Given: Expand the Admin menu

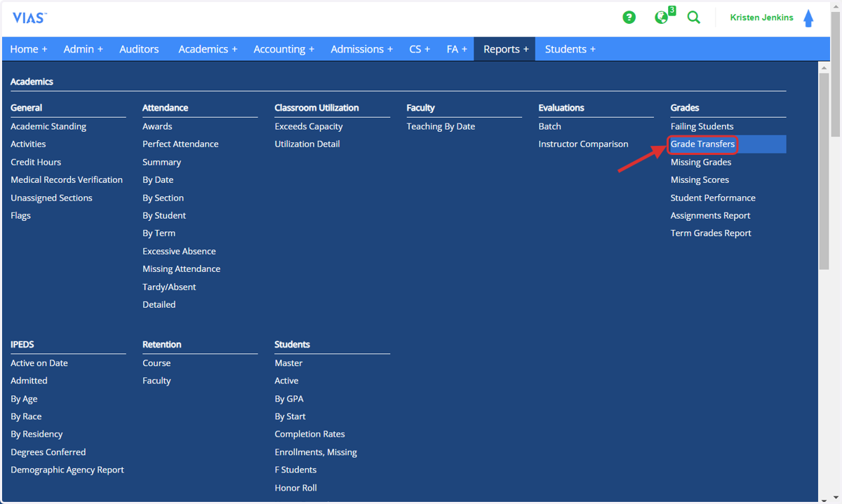Looking at the screenshot, I should pos(83,49).
